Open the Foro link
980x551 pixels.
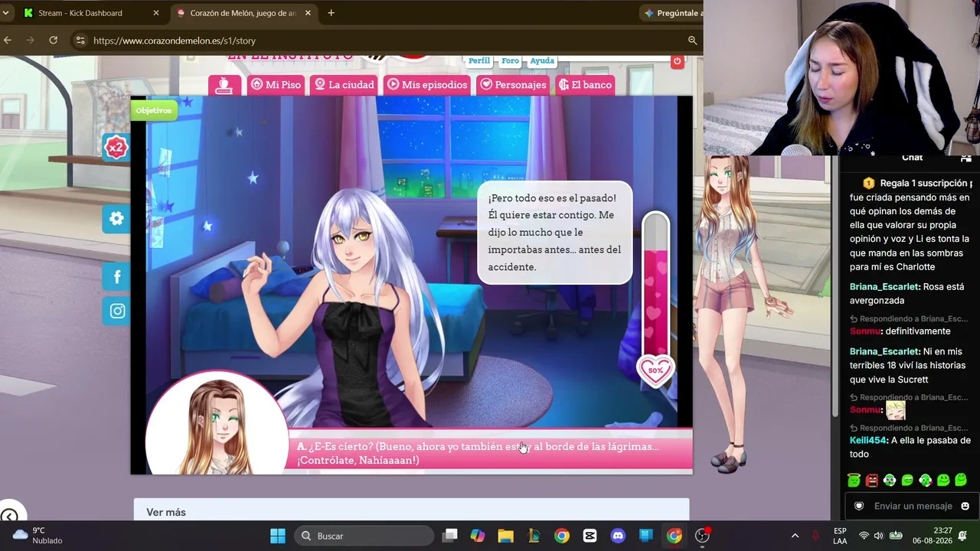tap(510, 60)
